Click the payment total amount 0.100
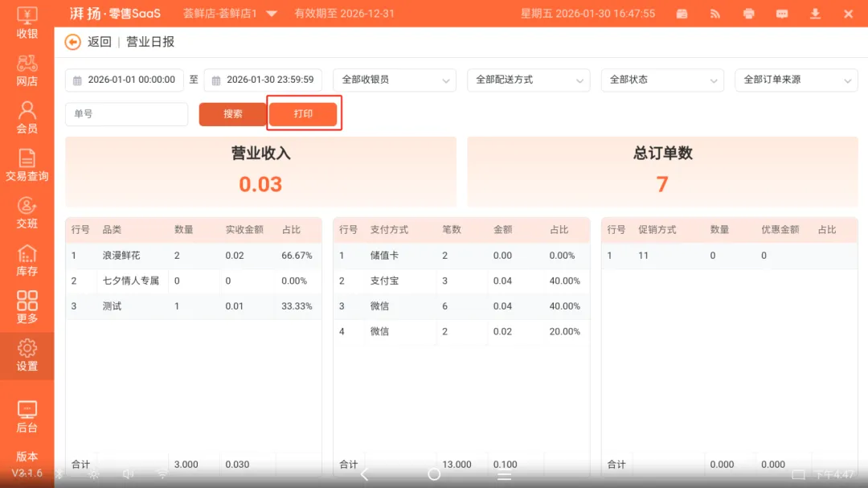Viewport: 868px width, 488px height. [505, 465]
